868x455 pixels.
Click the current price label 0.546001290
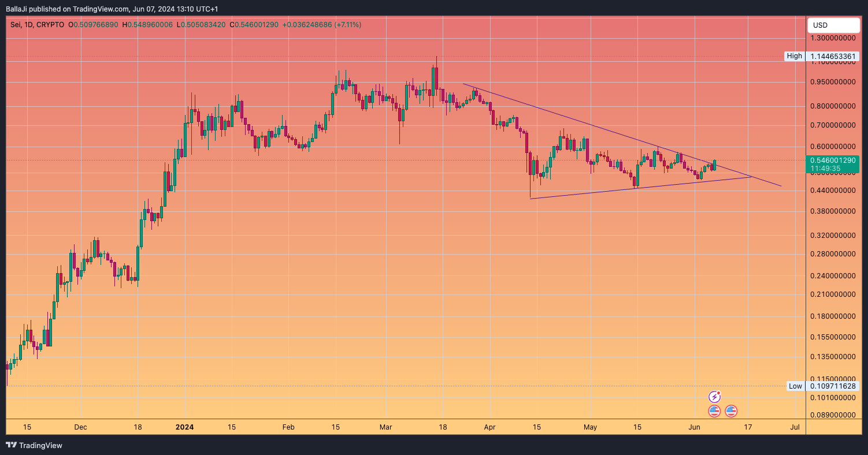click(x=833, y=160)
